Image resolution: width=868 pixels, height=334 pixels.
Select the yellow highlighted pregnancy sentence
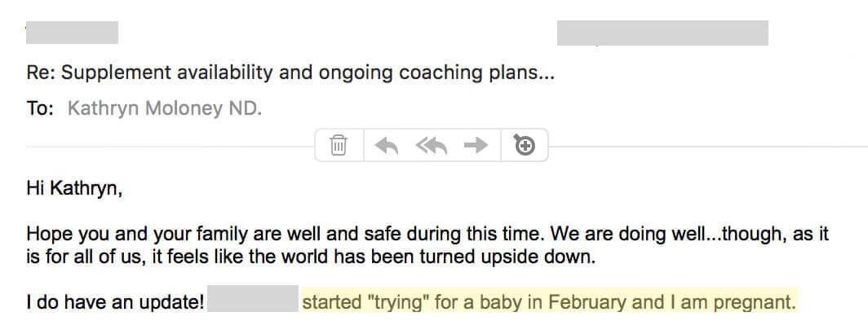click(549, 302)
